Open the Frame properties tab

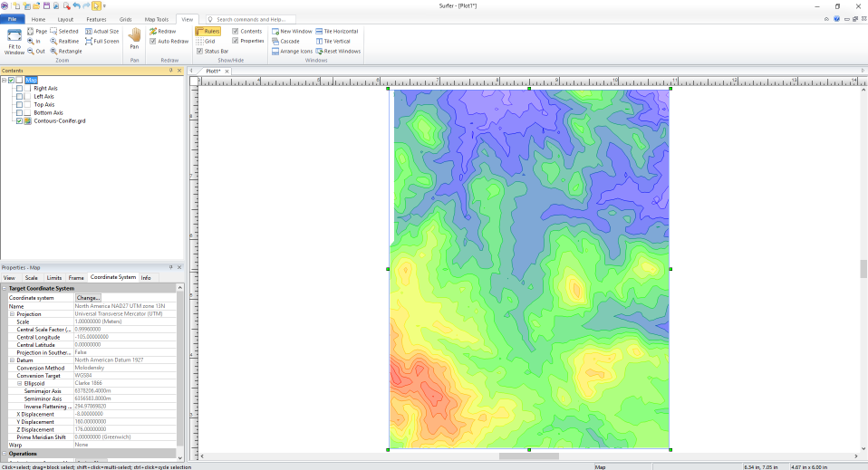click(76, 278)
